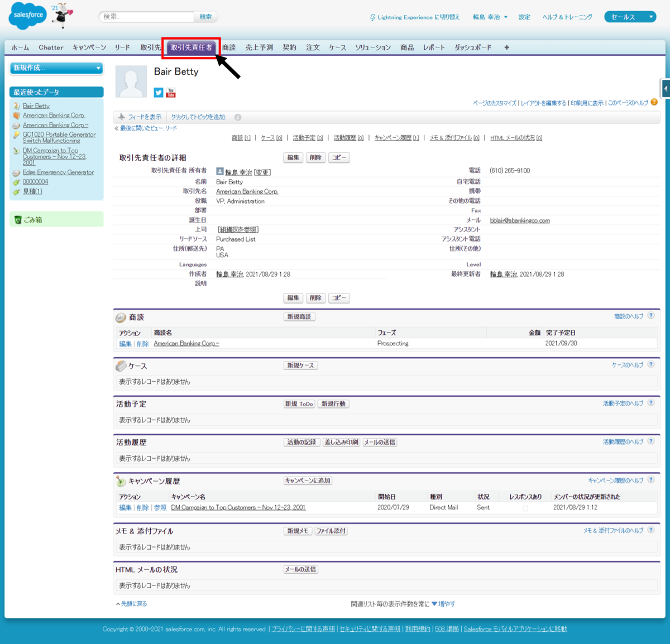This screenshot has width=670, height=644.
Task: Click the 差し込み印刷 button
Action: 342,443
